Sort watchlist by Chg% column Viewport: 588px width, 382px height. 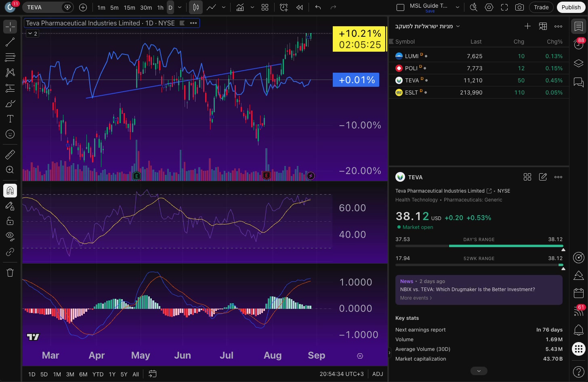(x=554, y=42)
